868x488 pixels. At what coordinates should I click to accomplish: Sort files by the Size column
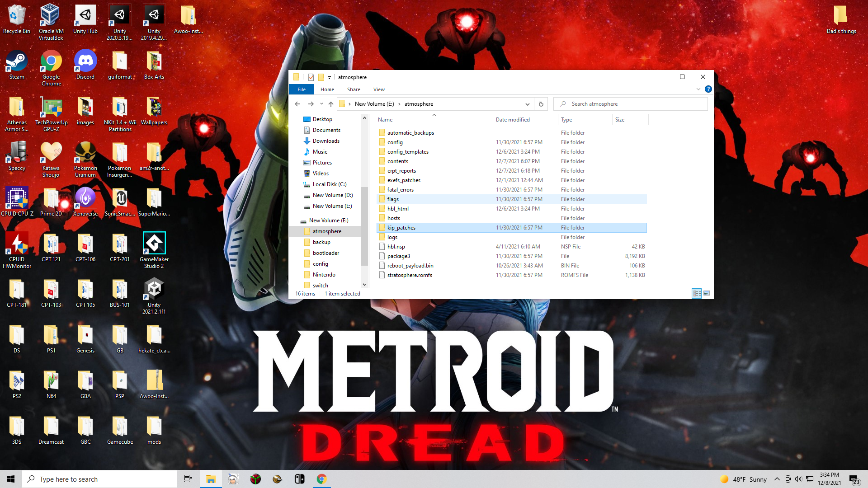pos(630,120)
